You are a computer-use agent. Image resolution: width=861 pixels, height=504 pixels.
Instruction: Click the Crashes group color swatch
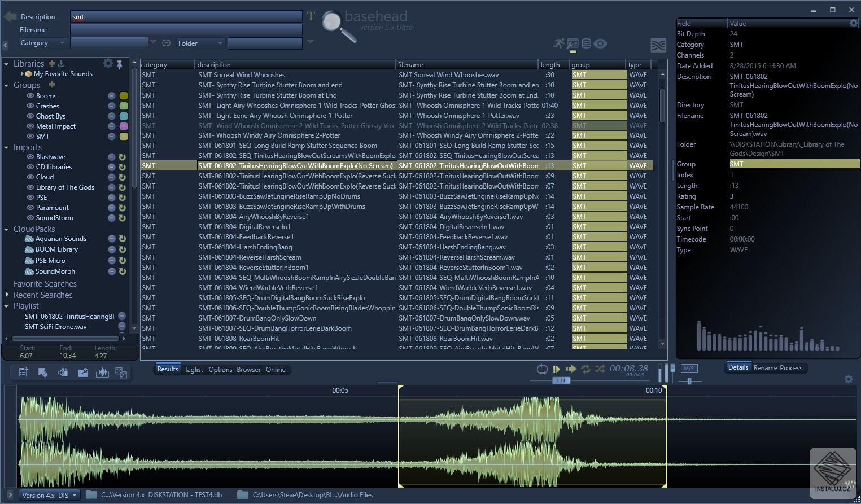[x=124, y=106]
